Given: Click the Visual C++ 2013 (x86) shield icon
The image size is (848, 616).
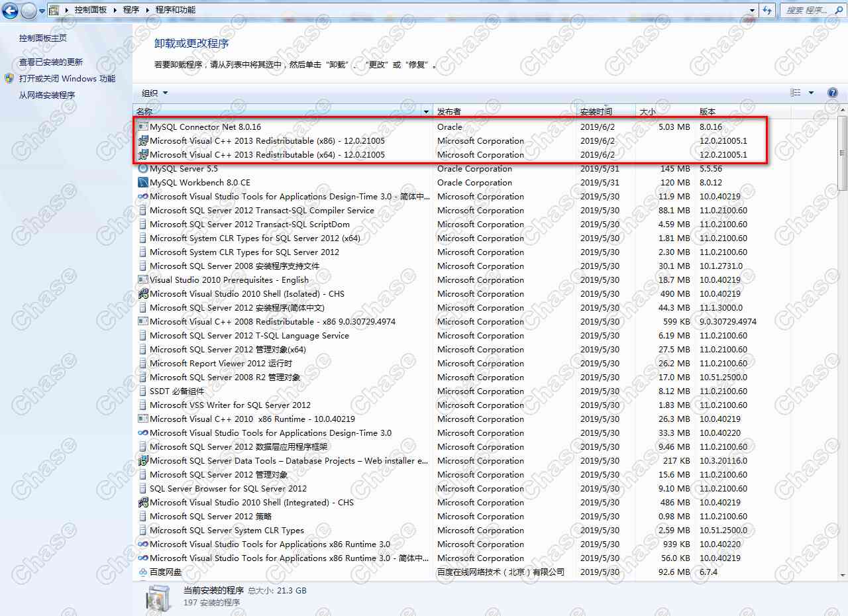Looking at the screenshot, I should 143,140.
